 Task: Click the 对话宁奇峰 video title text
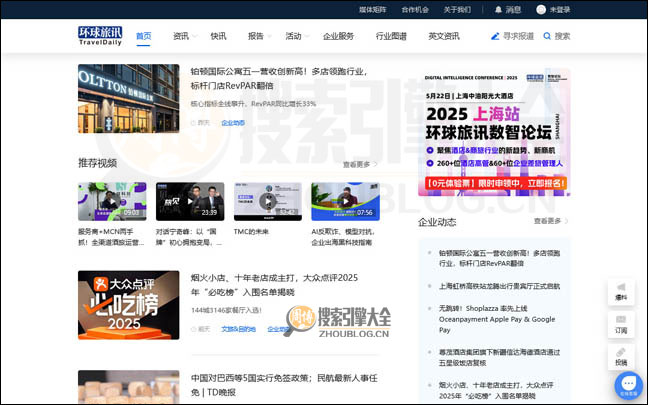coord(189,237)
